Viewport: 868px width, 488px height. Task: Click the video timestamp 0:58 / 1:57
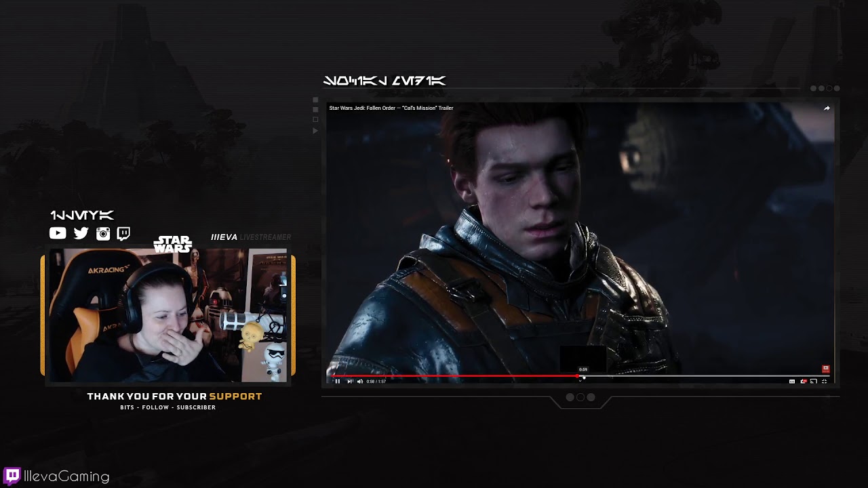[376, 382]
